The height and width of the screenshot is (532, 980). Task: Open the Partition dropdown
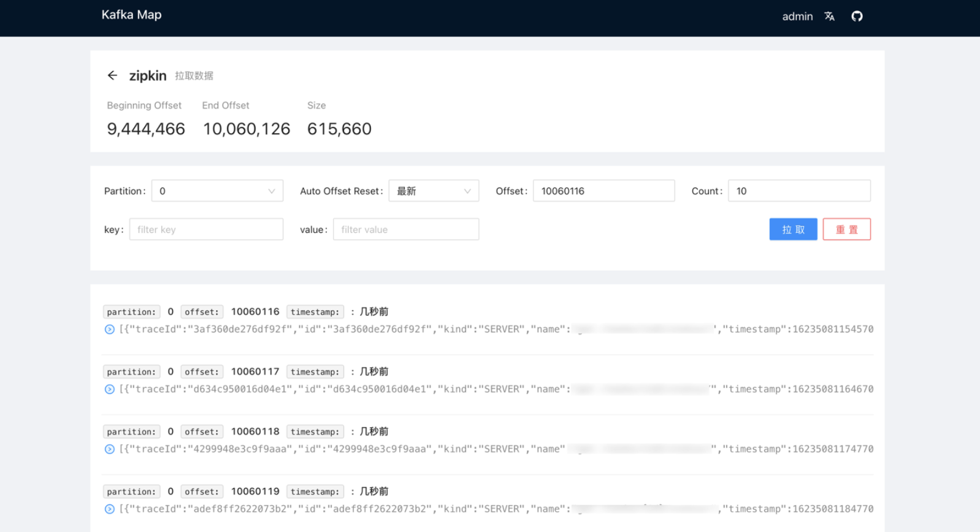click(217, 191)
